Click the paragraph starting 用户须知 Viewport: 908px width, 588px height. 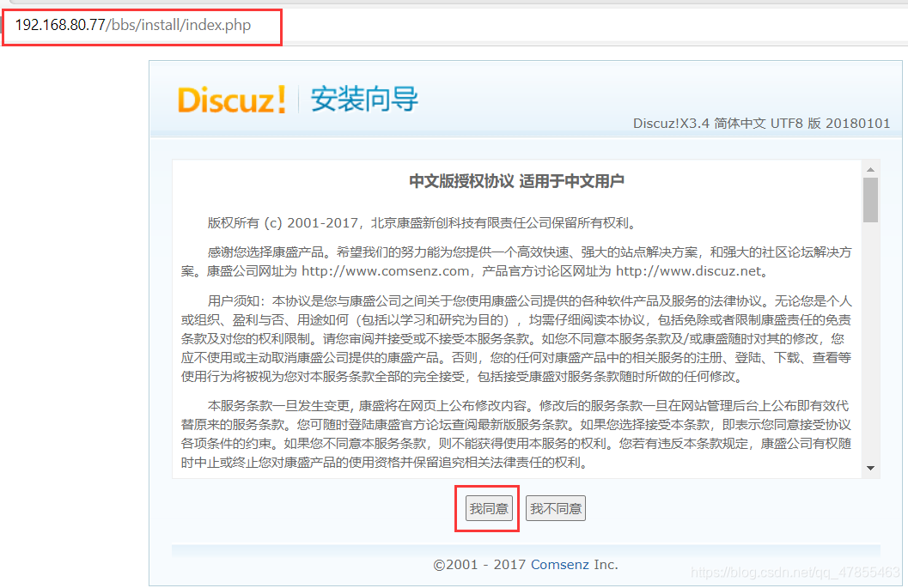point(516,338)
